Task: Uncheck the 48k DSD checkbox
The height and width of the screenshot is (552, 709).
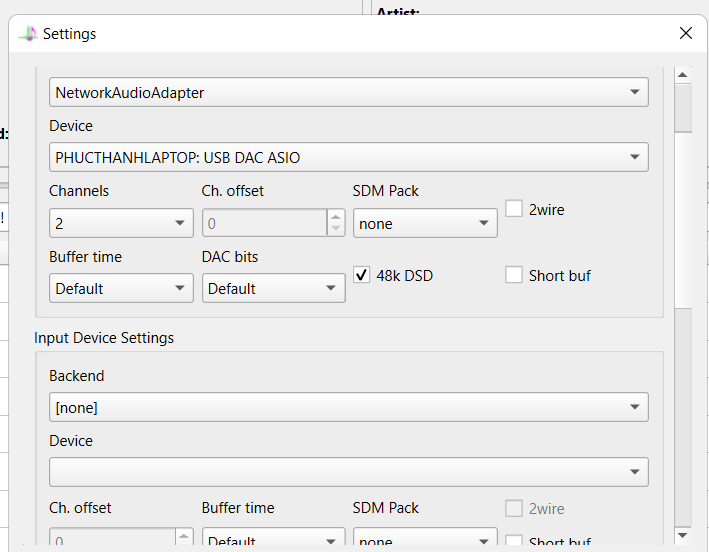Action: 361,275
